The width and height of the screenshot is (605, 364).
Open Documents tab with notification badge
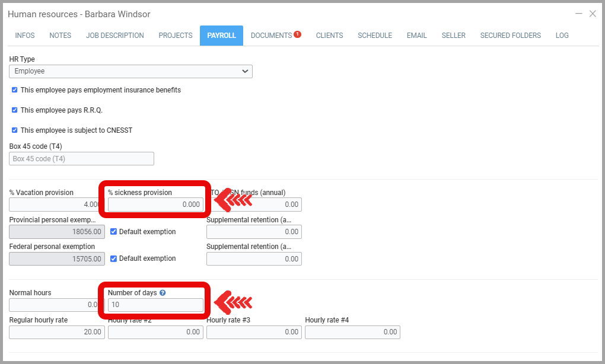coord(275,36)
